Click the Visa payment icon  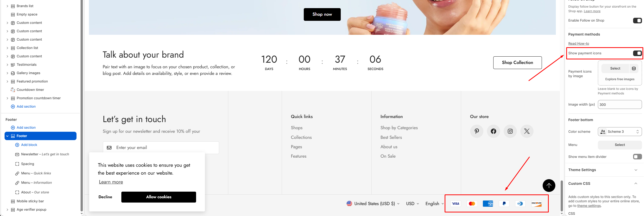click(456, 204)
